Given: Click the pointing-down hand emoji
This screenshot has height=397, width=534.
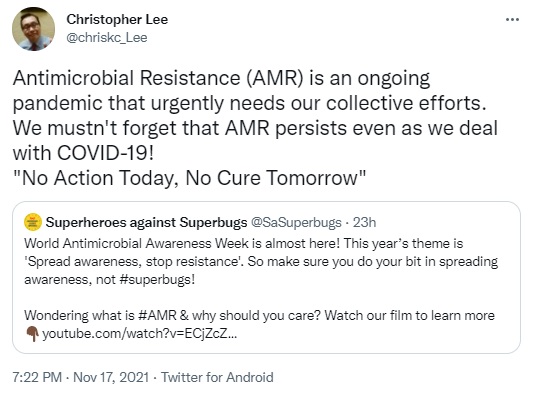Looking at the screenshot, I should (x=32, y=334).
